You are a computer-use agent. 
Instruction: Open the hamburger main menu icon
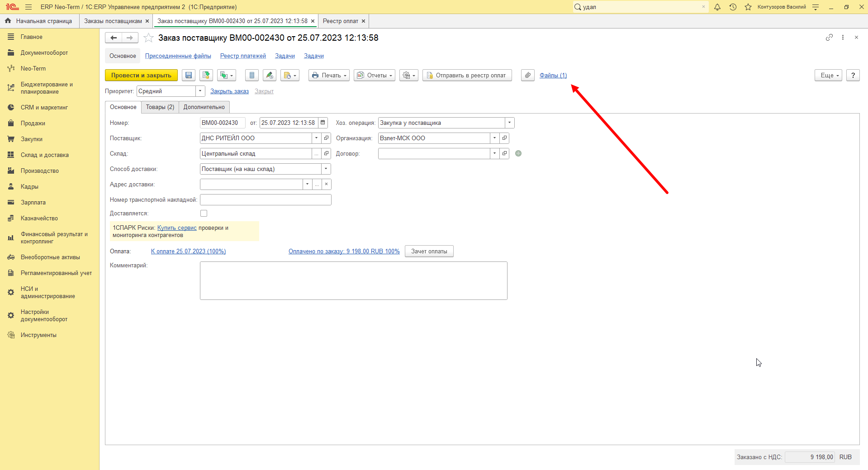click(x=28, y=7)
